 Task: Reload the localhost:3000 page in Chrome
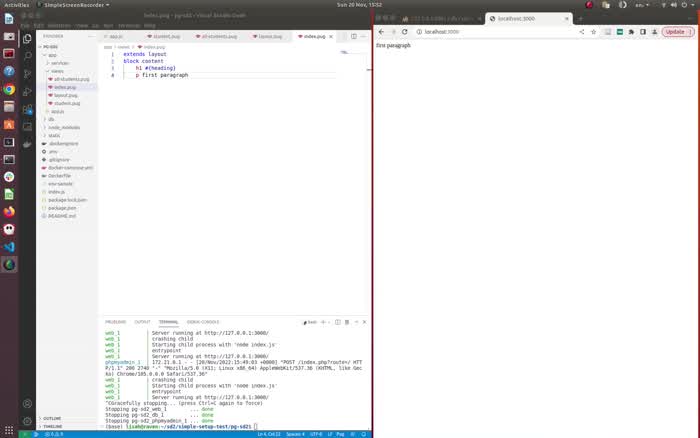pos(405,32)
